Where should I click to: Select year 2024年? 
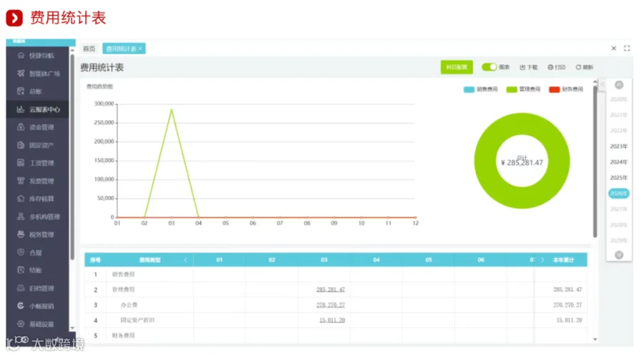[618, 162]
